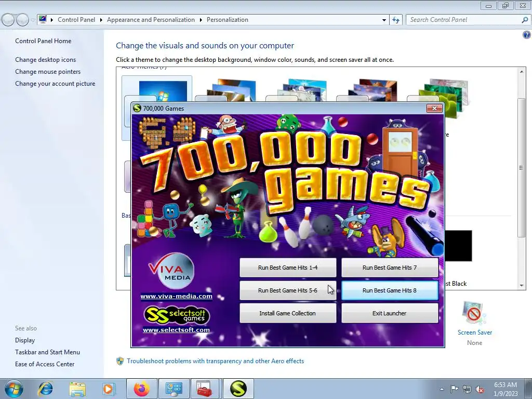532x399 pixels.
Task: Switch to 700,000 Games taskbar button
Action: pos(238,389)
